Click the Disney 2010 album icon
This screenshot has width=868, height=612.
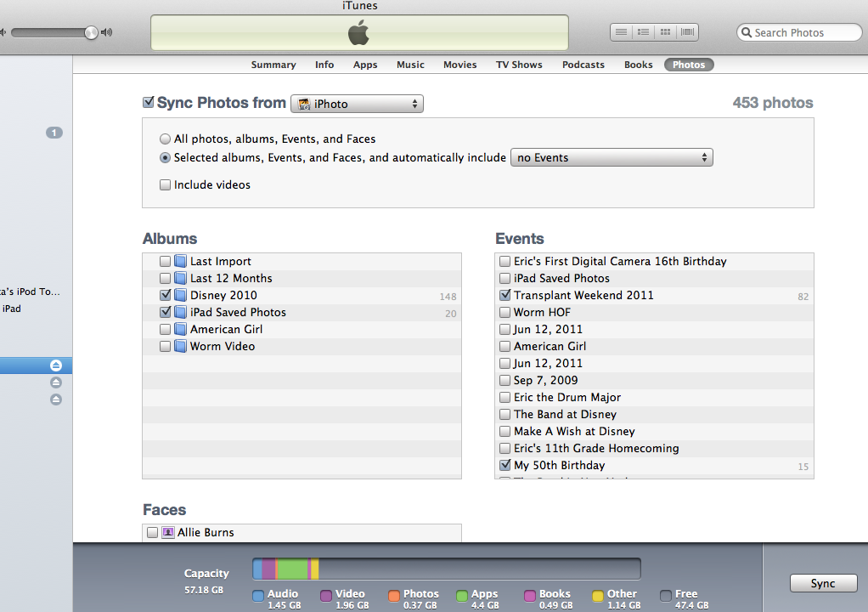180,295
